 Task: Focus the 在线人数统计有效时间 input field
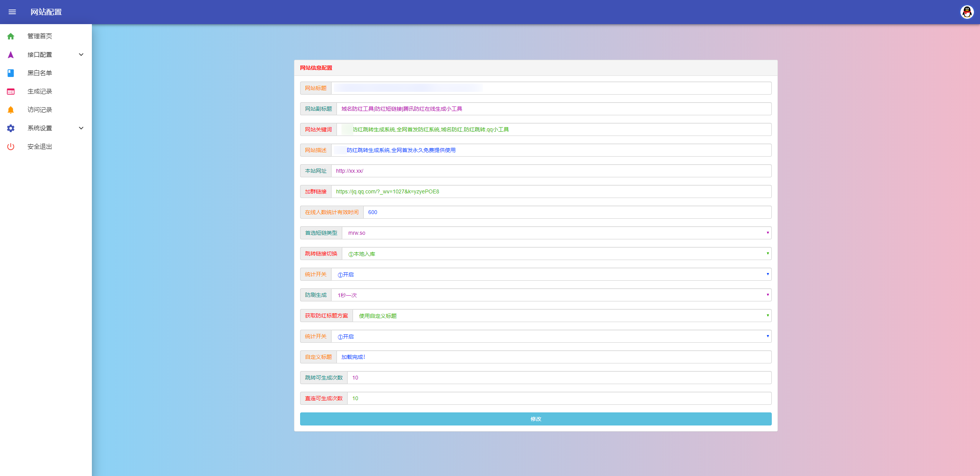(567, 212)
